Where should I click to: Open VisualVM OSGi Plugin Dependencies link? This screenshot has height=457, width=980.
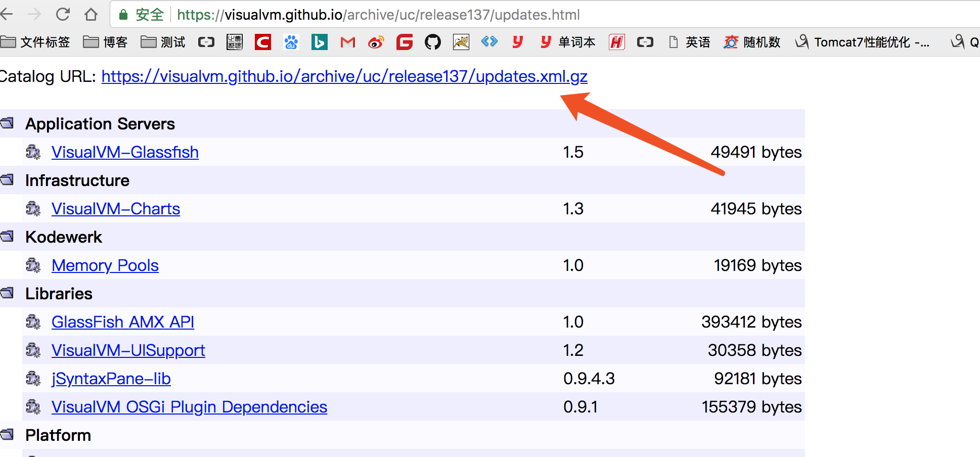coord(190,407)
